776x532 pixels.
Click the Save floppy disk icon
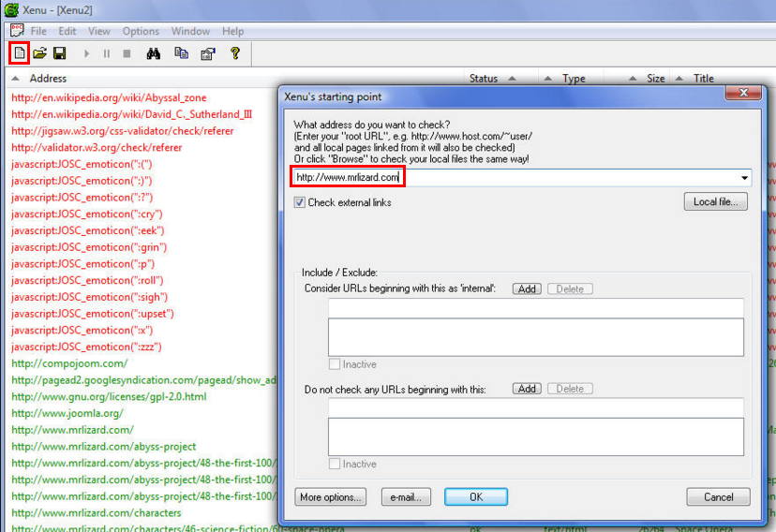click(60, 52)
